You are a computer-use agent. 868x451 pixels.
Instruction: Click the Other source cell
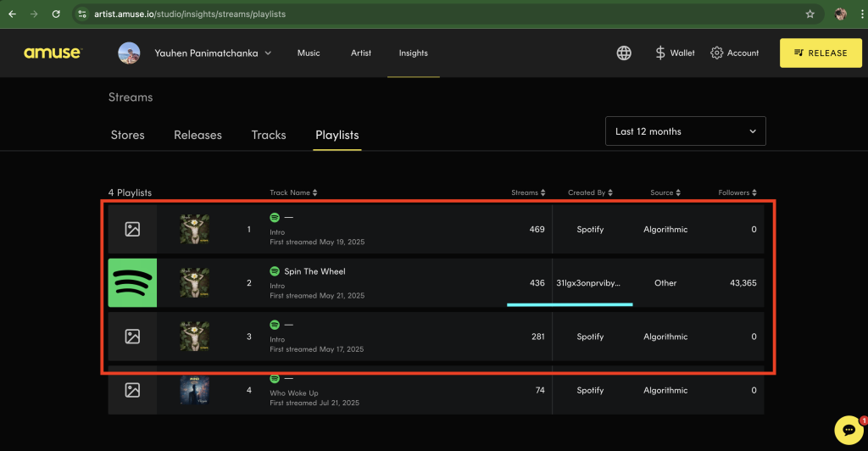(x=665, y=283)
